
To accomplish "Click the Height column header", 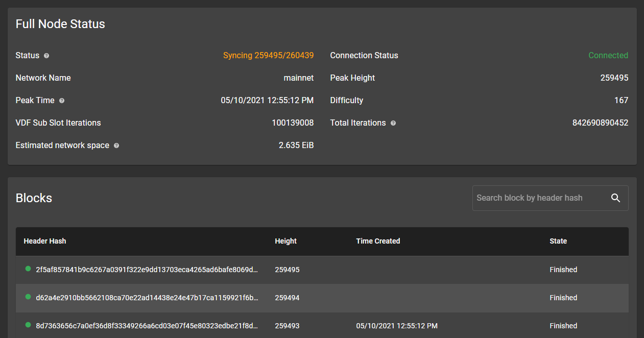I will coord(285,241).
